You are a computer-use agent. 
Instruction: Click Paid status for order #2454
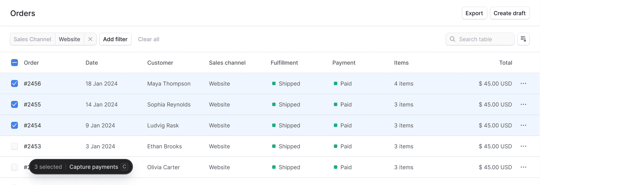click(x=343, y=126)
